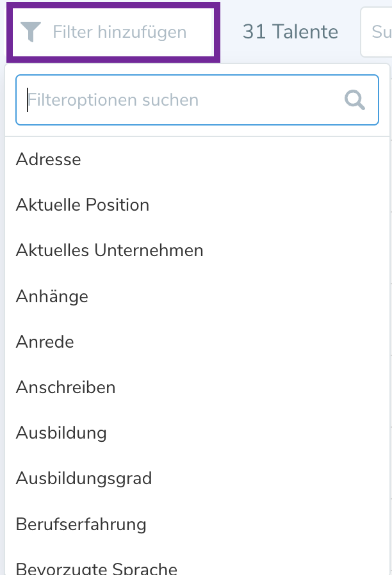Screen dimensions: 392x575
Task: Pick "Ausbildungsgrad" from the filter options
Action: [84, 478]
